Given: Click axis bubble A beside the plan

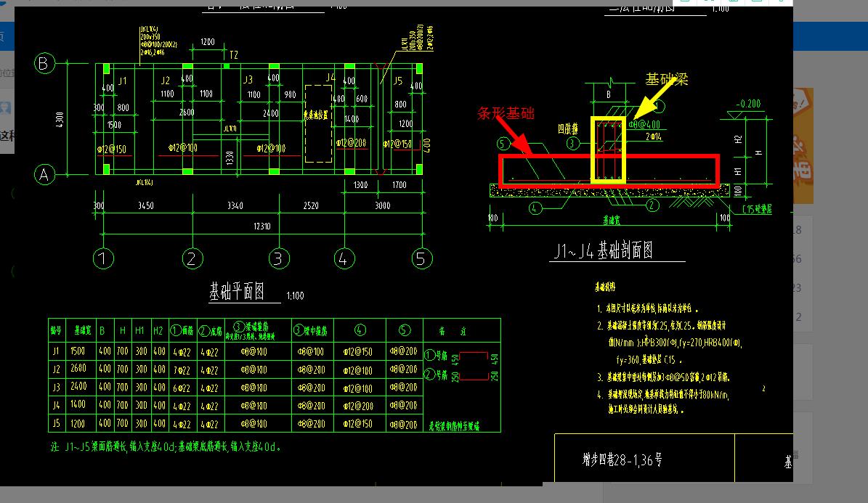Looking at the screenshot, I should (x=44, y=174).
